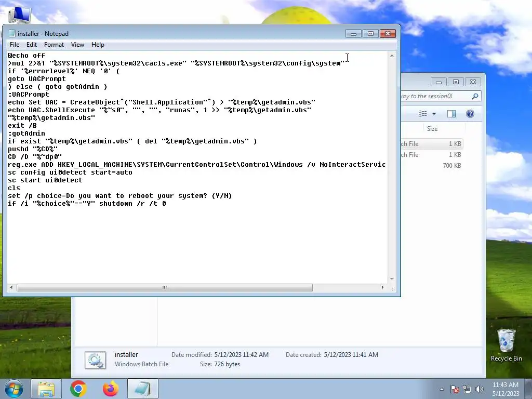
Task: Open the View menu in Notepad
Action: pos(77,45)
